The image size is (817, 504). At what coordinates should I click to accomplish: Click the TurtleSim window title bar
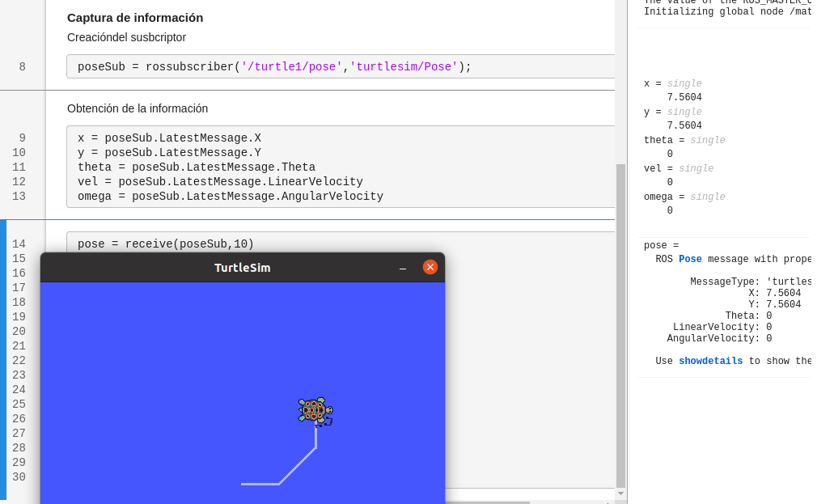click(x=243, y=267)
